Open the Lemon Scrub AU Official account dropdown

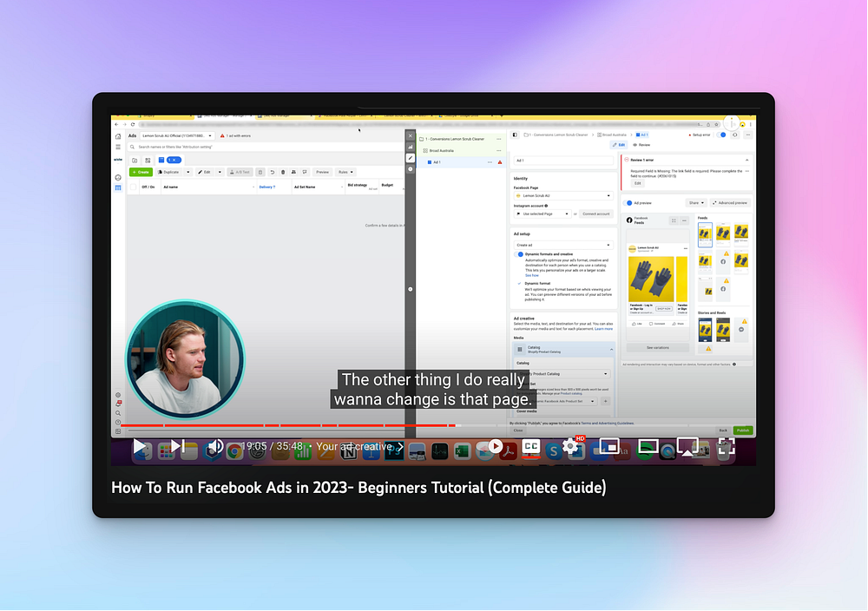[176, 135]
